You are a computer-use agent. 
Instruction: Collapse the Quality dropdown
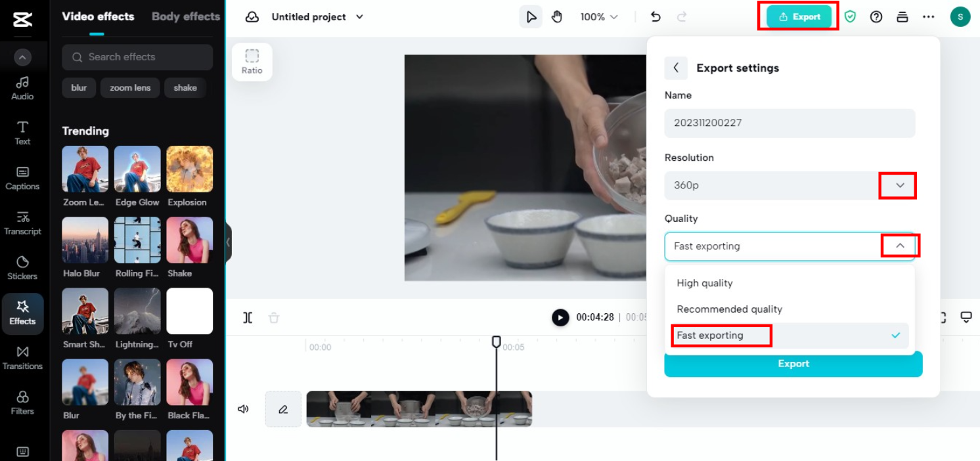[900, 246]
